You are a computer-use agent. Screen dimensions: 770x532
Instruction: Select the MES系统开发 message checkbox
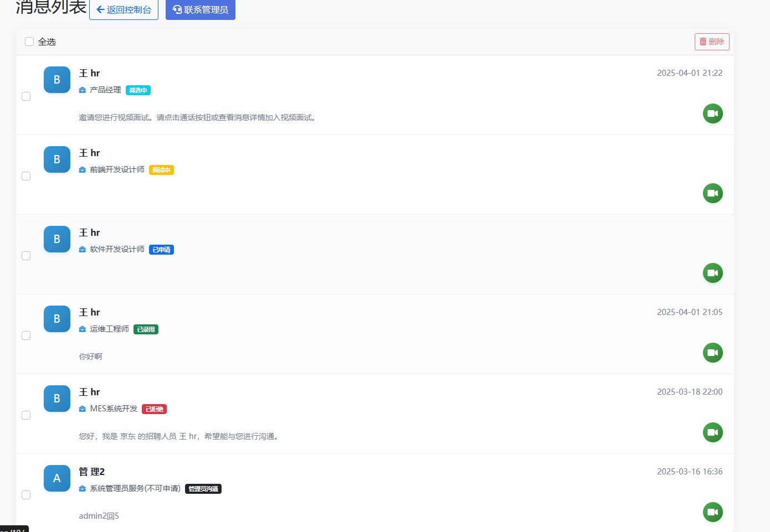click(x=26, y=415)
